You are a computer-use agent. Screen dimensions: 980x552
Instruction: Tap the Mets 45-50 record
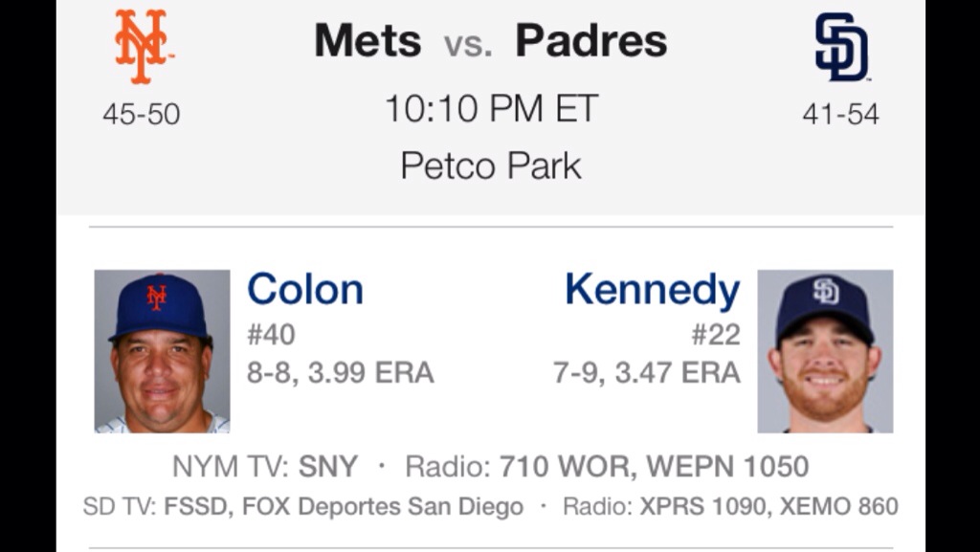point(142,114)
